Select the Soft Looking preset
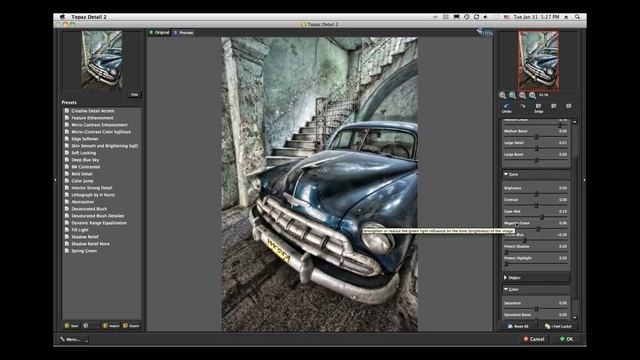Screen dimensions: 640x360 [83, 153]
